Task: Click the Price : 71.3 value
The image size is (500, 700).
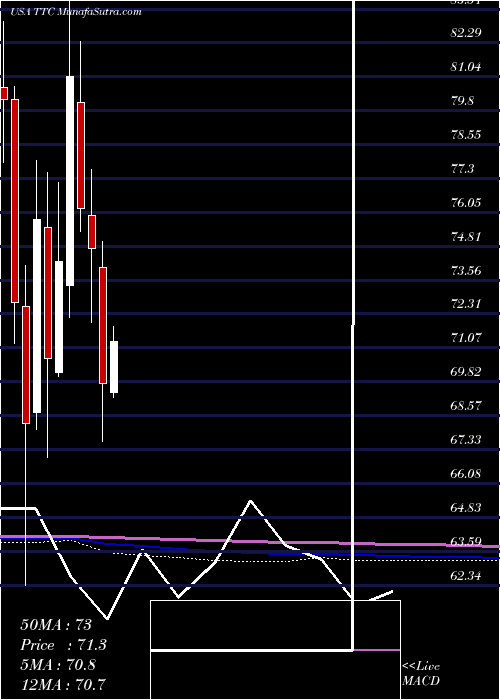Action: pos(63,645)
